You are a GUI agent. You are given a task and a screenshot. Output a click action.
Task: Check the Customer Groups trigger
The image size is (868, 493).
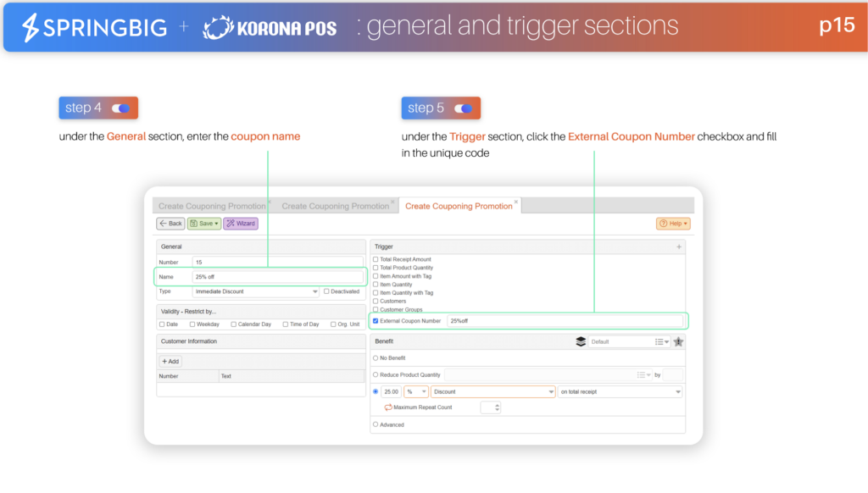(x=376, y=309)
